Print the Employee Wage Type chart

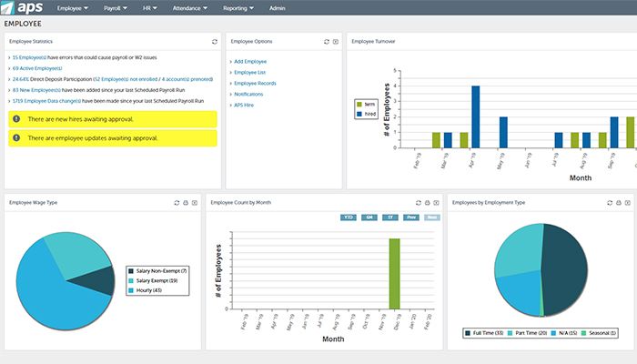click(186, 202)
